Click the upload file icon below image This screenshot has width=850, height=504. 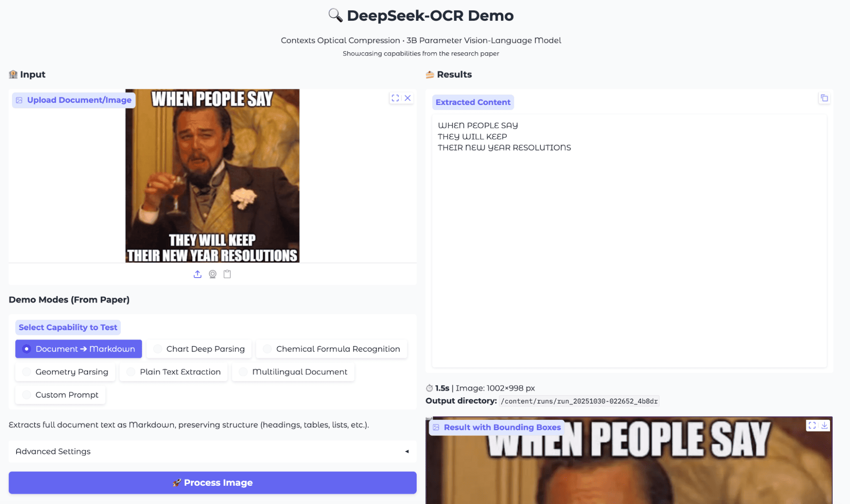point(197,274)
